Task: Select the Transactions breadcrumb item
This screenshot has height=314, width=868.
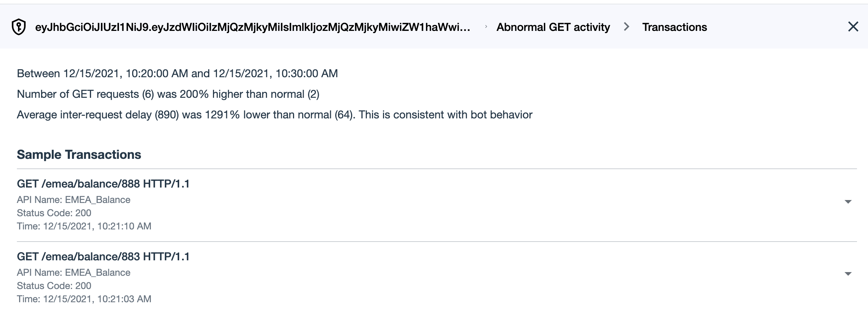Action: tap(674, 27)
